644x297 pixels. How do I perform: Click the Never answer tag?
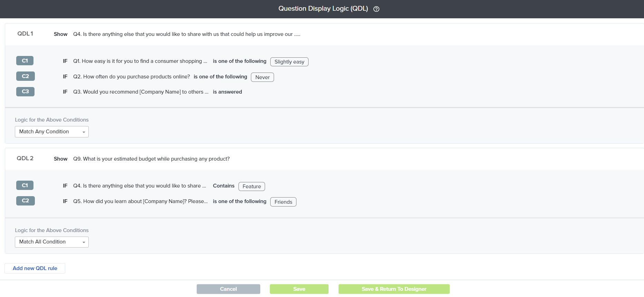pyautogui.click(x=262, y=77)
